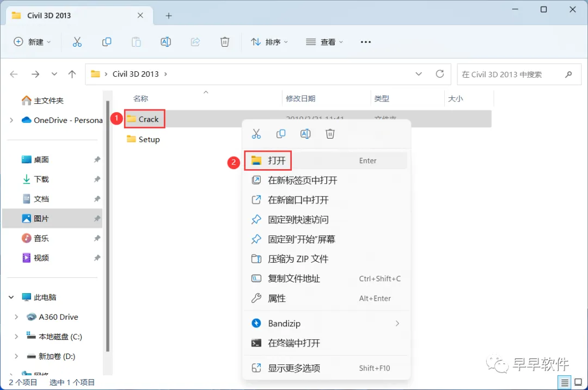This screenshot has width=588, height=390.
Task: Refresh the current folder view
Action: click(x=440, y=74)
